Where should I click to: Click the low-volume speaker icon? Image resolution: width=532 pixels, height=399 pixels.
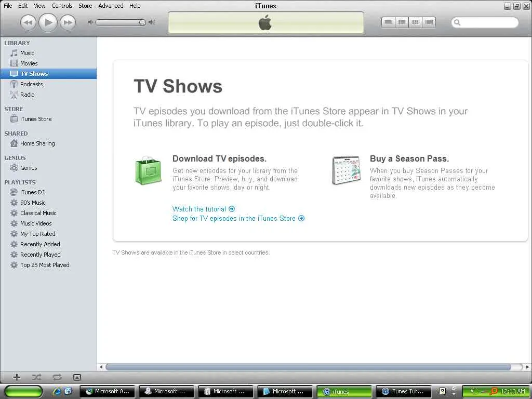(90, 22)
